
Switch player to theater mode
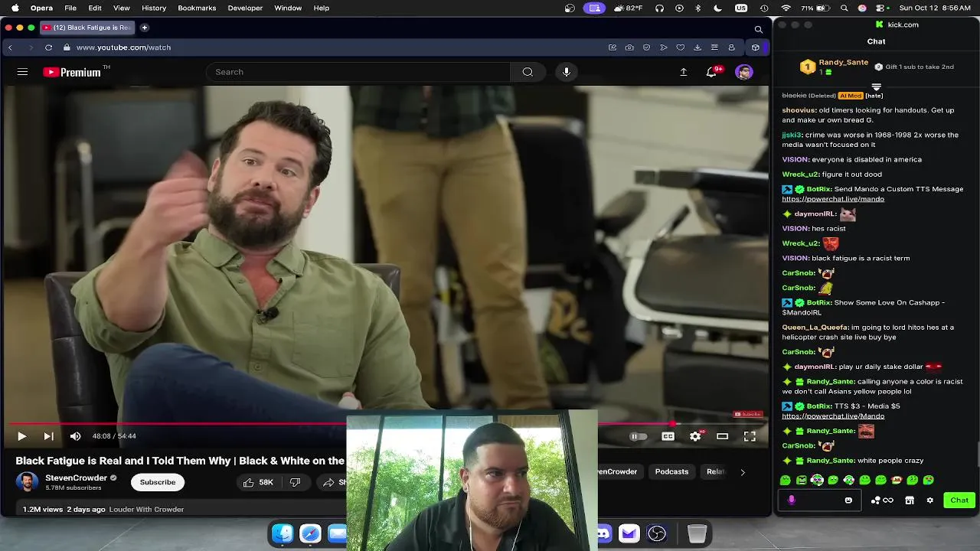click(722, 436)
